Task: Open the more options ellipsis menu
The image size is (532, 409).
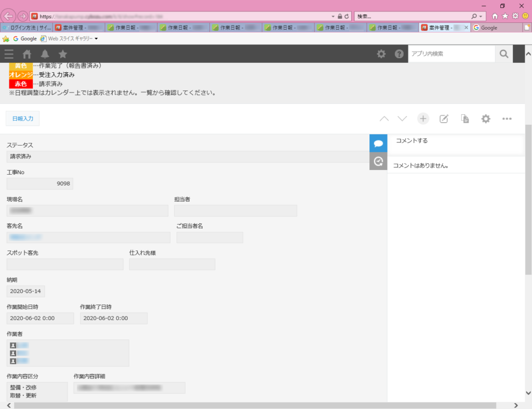Action: coord(507,119)
